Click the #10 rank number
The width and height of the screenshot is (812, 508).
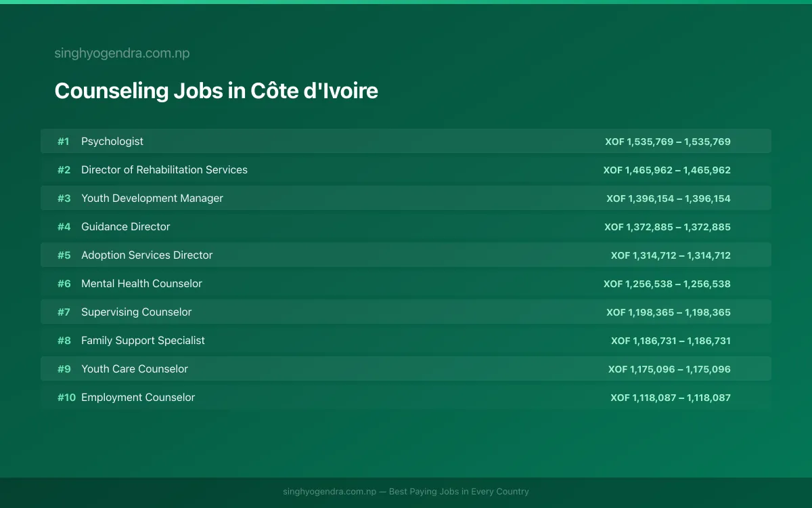pyautogui.click(x=66, y=398)
